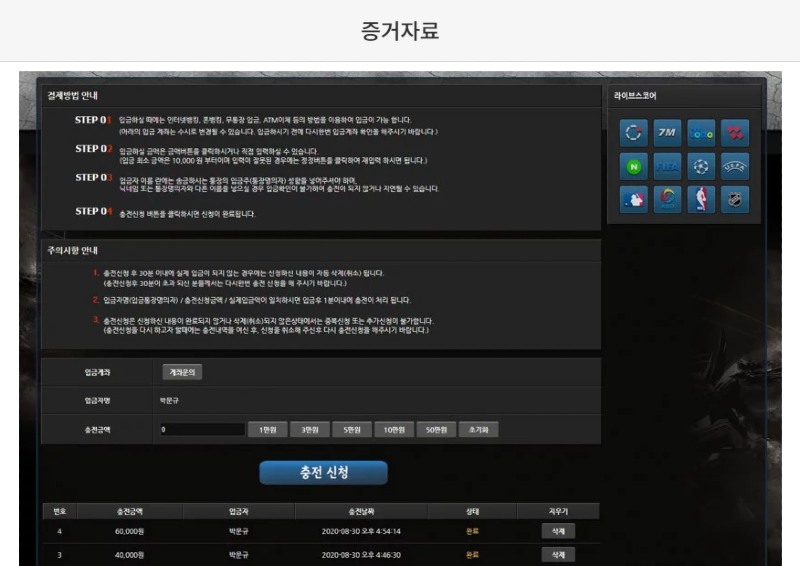This screenshot has height=566, width=800.
Task: Click the NHL shield icon
Action: 735,199
